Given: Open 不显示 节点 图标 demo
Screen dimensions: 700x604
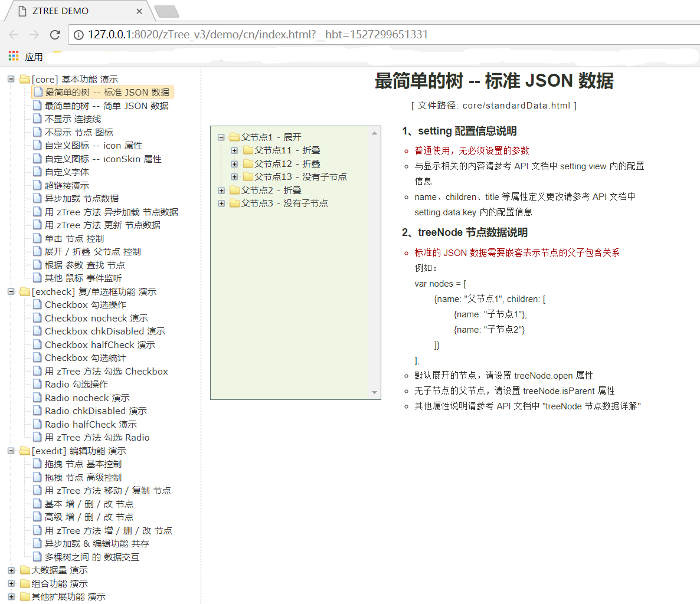Looking at the screenshot, I should (79, 133).
